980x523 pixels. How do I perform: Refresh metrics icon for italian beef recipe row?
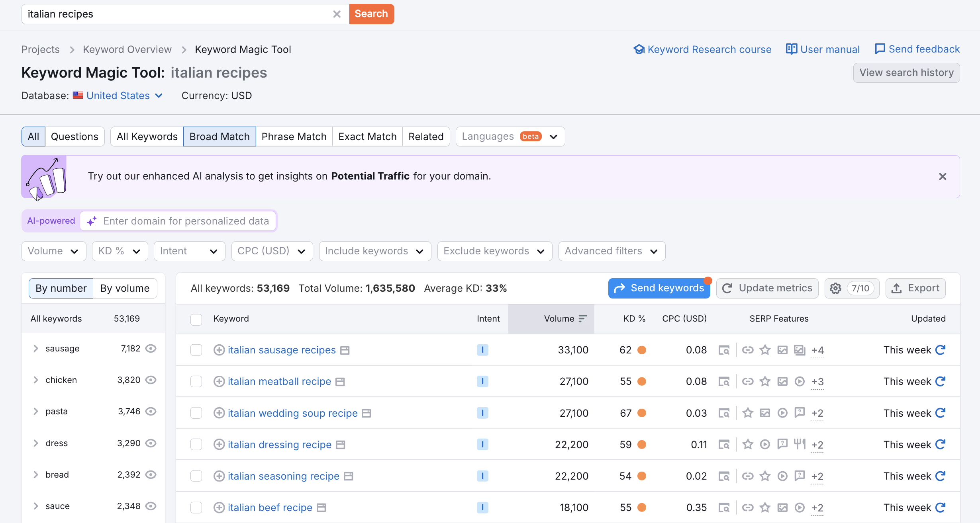click(941, 507)
